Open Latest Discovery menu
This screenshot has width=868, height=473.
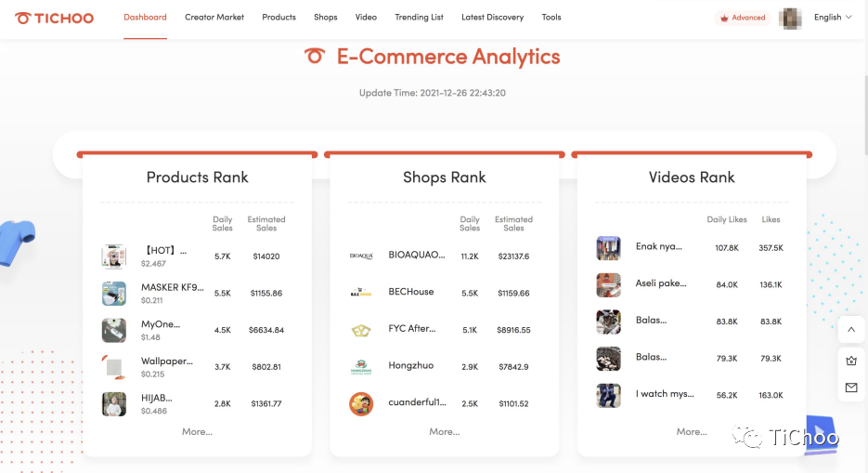click(493, 17)
